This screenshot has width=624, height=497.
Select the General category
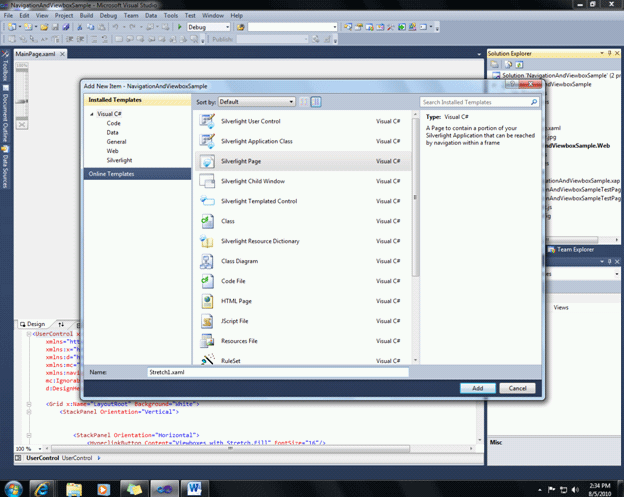click(x=116, y=142)
